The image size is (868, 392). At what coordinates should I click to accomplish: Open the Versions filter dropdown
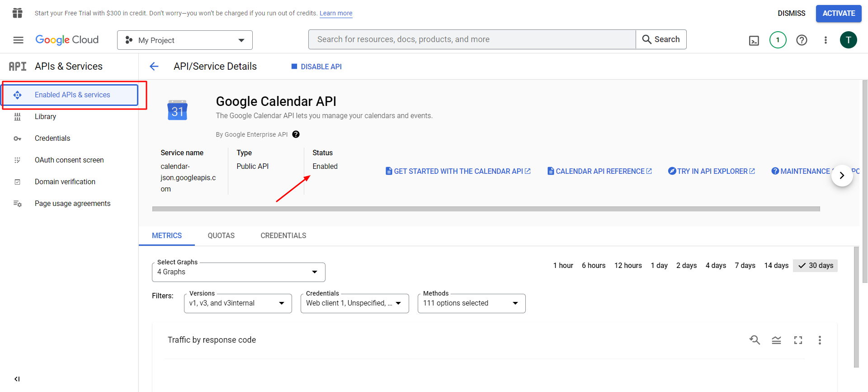(238, 303)
